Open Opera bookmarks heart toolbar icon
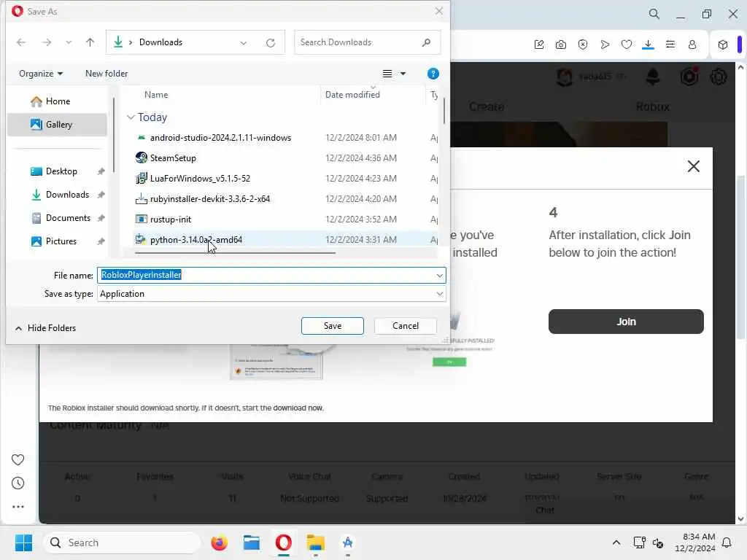The width and height of the screenshot is (747, 560). coord(627,44)
